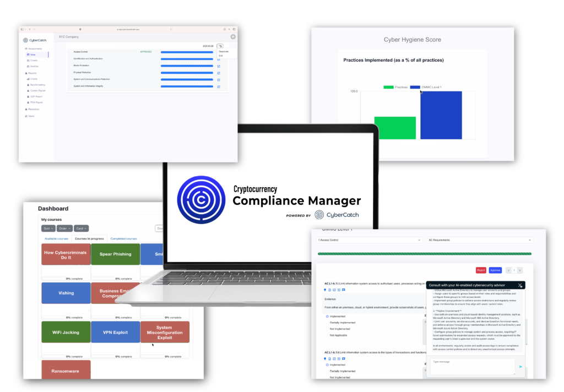
Task: Open the Media Protection row link icon
Action: tap(219, 66)
